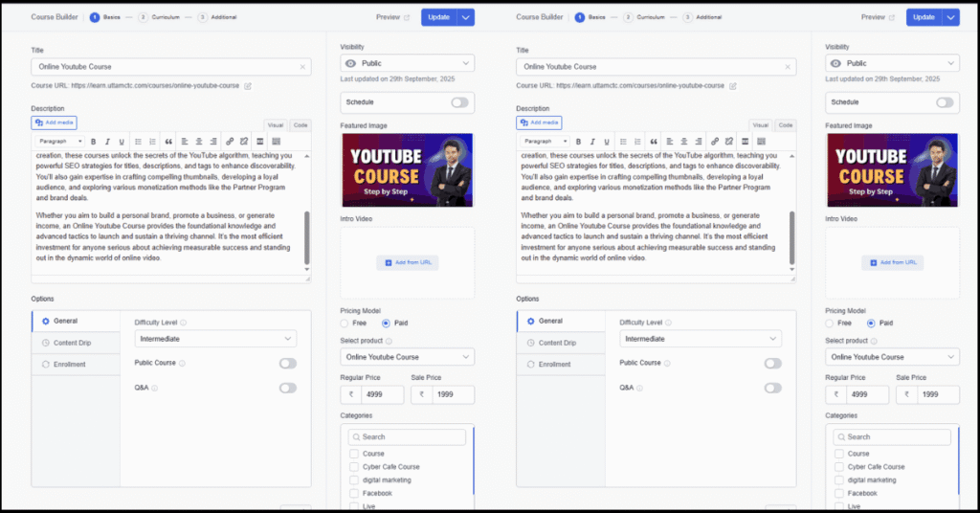Toggle the Schedule switch in the left panel

click(x=459, y=102)
